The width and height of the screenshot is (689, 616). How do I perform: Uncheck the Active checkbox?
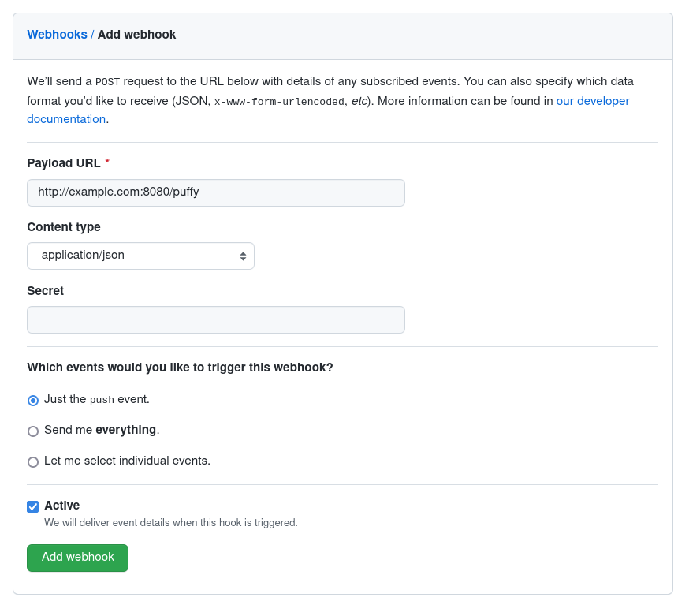[33, 506]
